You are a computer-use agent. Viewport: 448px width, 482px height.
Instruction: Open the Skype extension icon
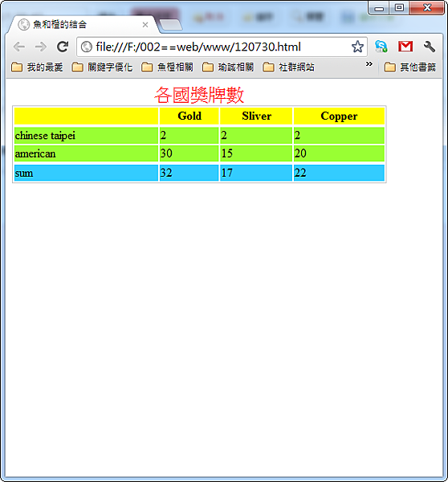tap(381, 47)
